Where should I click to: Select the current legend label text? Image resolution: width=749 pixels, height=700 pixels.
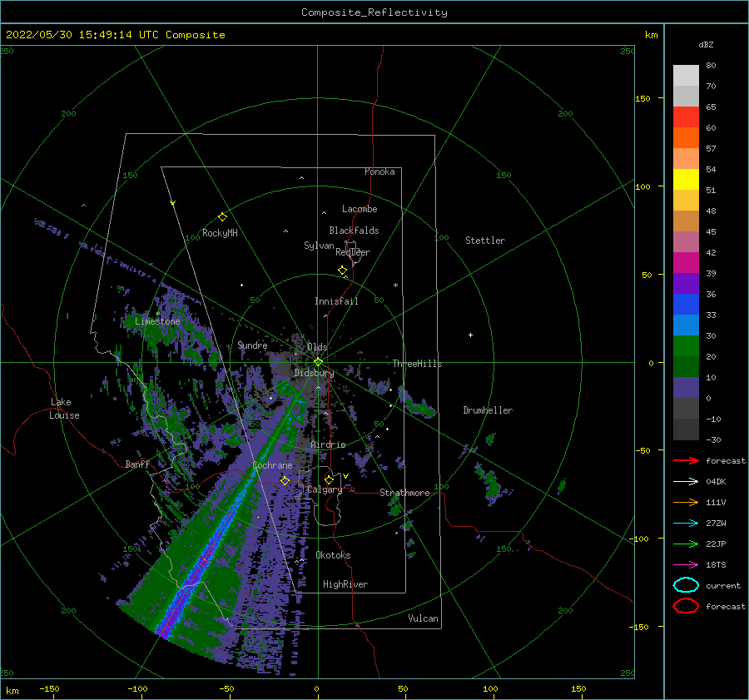(723, 585)
